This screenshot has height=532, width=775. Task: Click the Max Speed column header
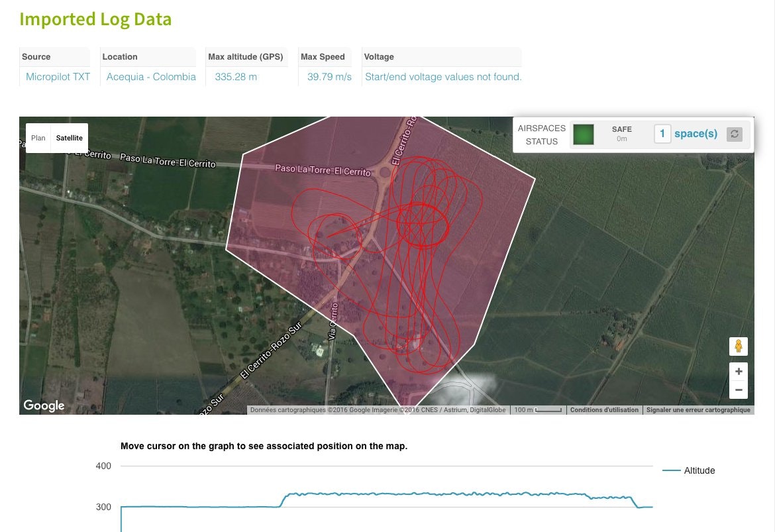tap(323, 57)
